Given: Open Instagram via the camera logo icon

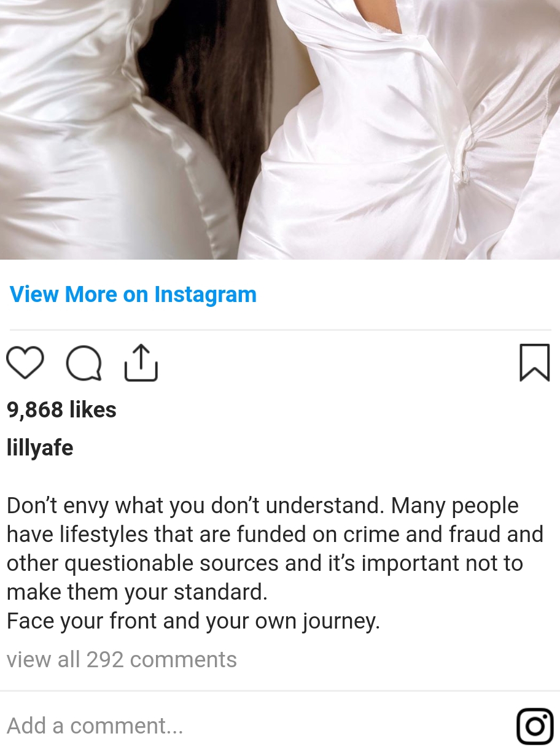Looking at the screenshot, I should (535, 726).
